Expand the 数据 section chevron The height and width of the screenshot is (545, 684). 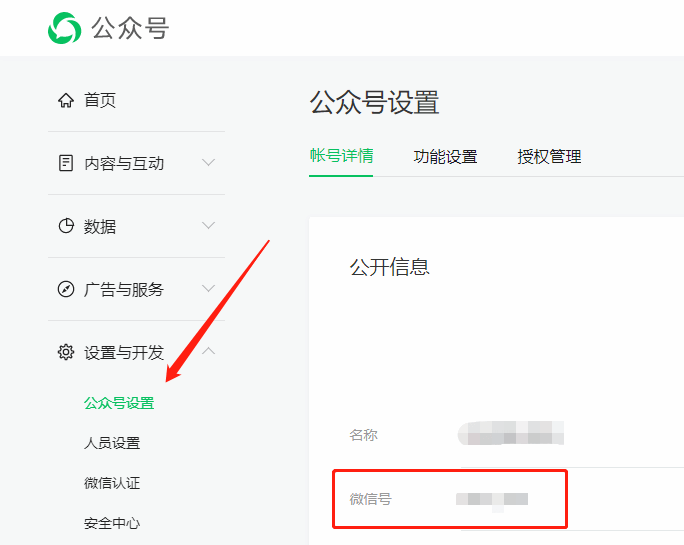click(208, 226)
